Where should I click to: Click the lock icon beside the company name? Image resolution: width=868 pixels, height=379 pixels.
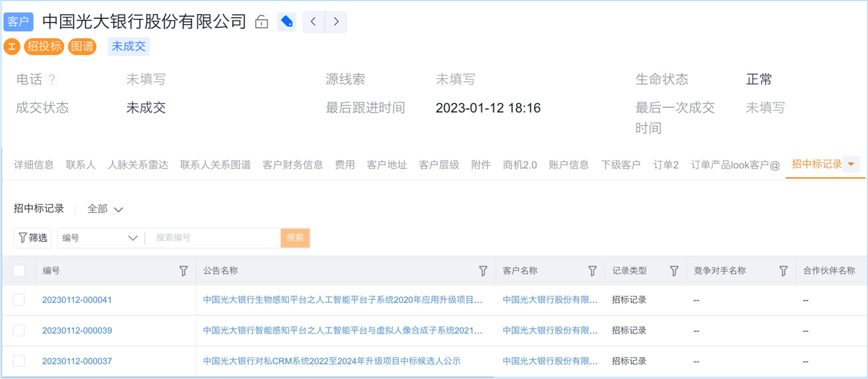(261, 22)
